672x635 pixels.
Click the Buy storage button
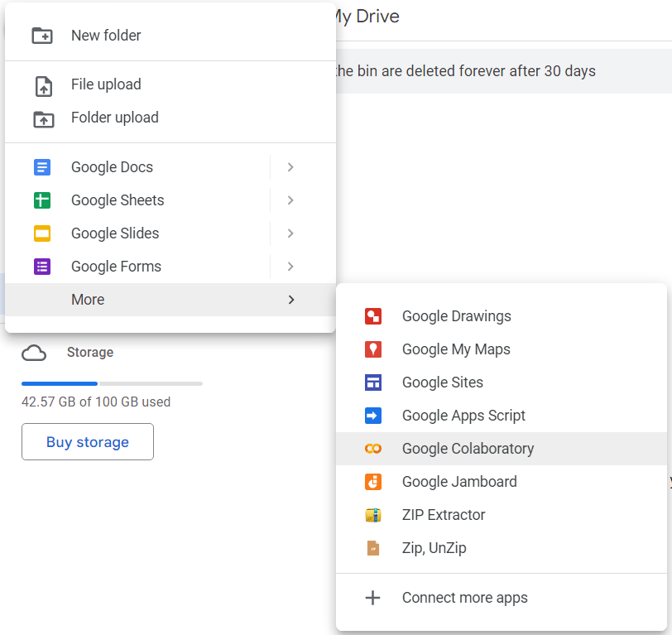pos(88,442)
